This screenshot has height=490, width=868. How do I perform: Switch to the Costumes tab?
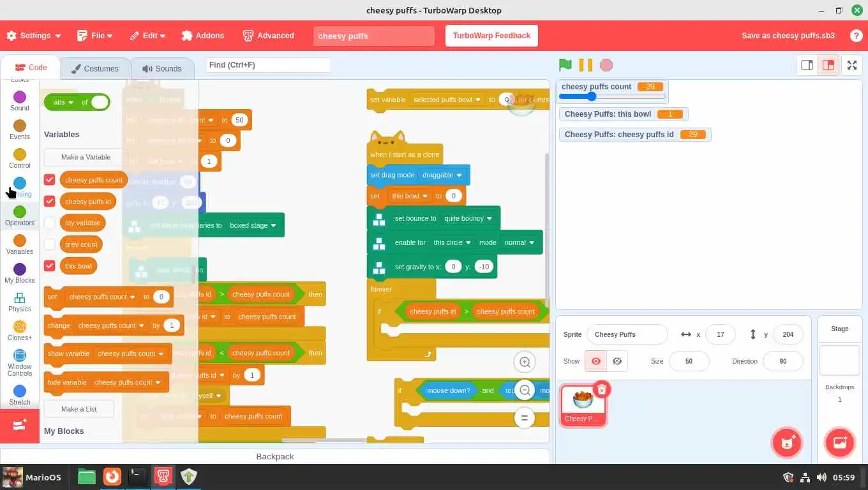(95, 68)
